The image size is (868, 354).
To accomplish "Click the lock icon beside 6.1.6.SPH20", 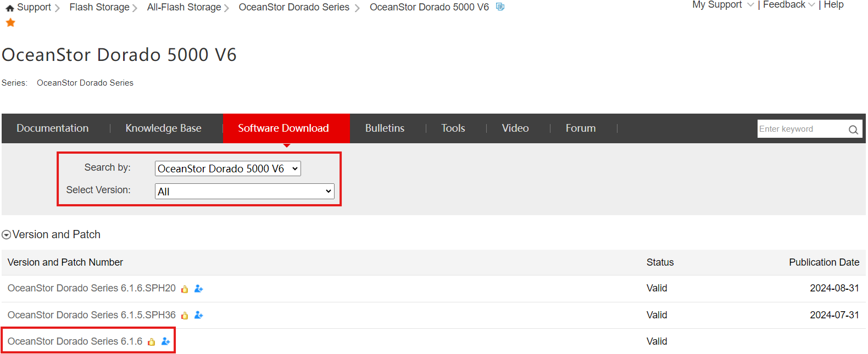I will point(185,289).
